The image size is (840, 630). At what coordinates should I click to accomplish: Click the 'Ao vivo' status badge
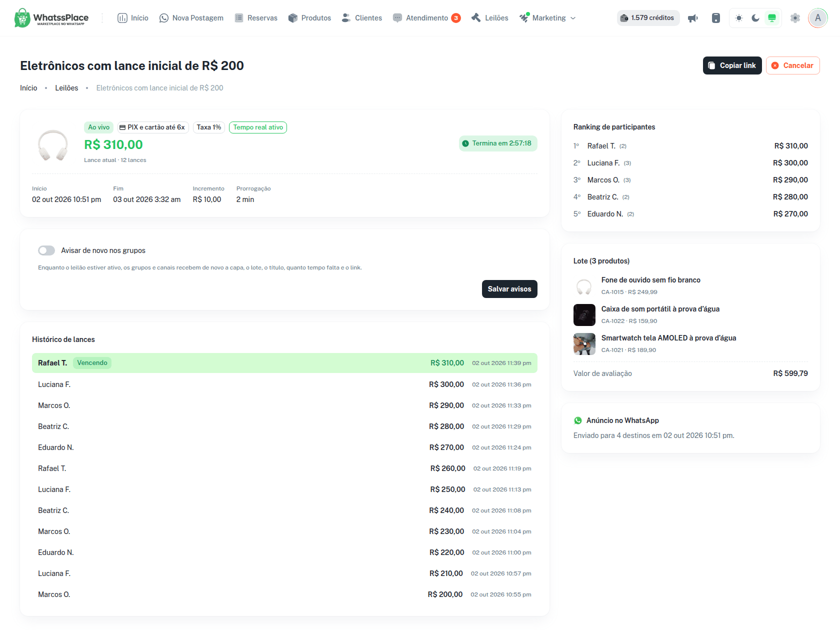pyautogui.click(x=98, y=127)
